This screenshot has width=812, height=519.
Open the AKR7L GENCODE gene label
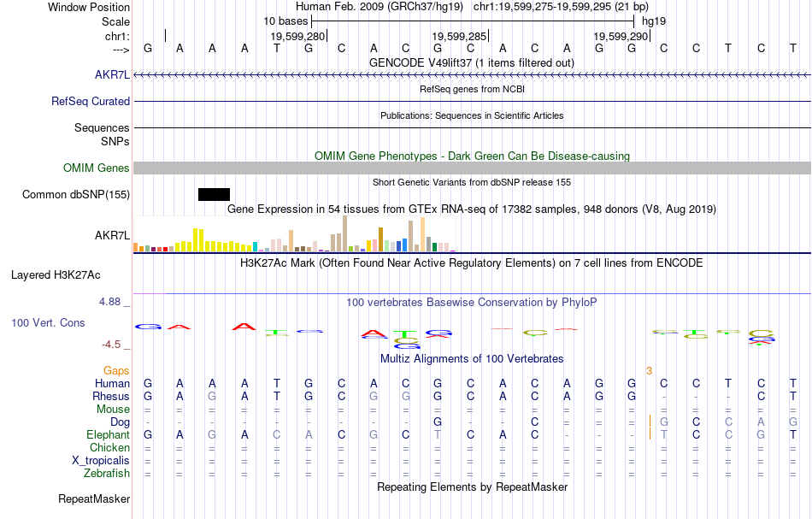tap(112, 75)
